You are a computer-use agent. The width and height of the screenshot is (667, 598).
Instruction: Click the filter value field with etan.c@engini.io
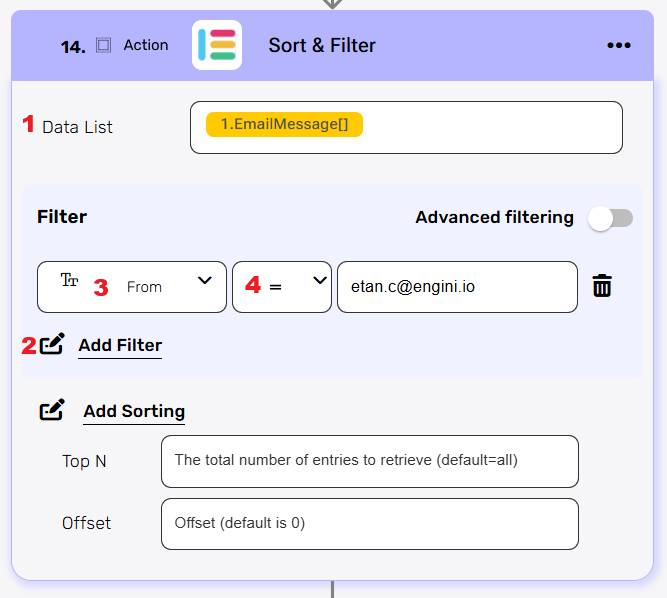tap(457, 287)
